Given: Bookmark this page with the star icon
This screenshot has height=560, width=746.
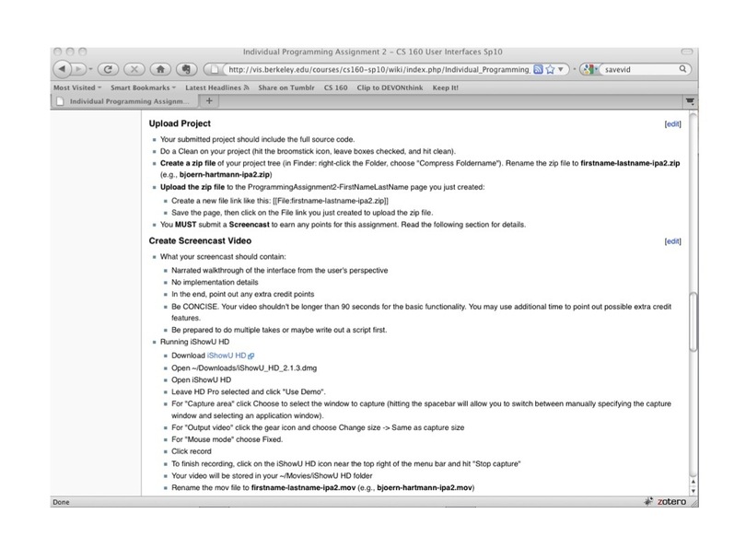Looking at the screenshot, I should click(x=551, y=69).
